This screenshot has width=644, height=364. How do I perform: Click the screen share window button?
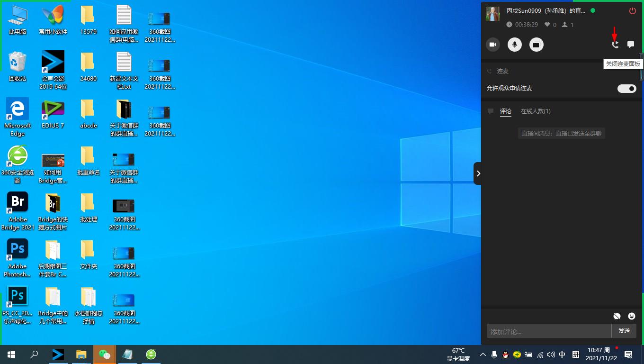tap(537, 45)
